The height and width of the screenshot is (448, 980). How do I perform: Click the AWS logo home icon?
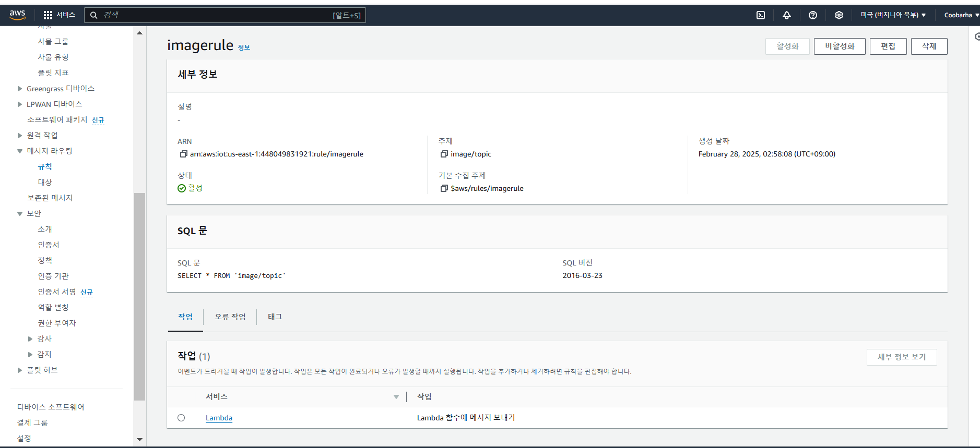[17, 15]
